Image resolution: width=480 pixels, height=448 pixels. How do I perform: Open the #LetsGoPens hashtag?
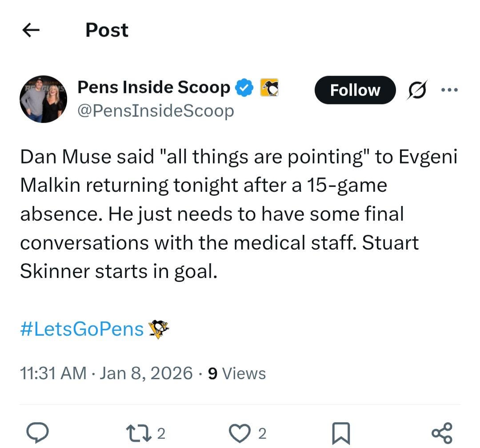click(x=81, y=329)
